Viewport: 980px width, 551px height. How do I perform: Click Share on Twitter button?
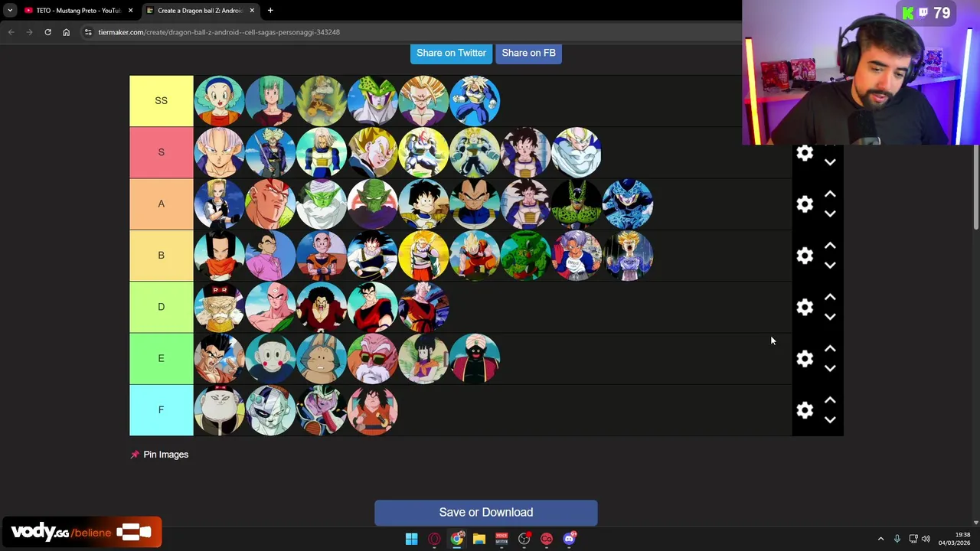[x=451, y=53]
